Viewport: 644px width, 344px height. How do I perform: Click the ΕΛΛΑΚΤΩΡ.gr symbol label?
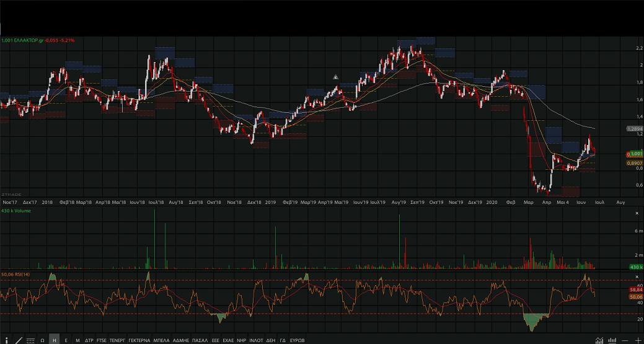click(27, 40)
